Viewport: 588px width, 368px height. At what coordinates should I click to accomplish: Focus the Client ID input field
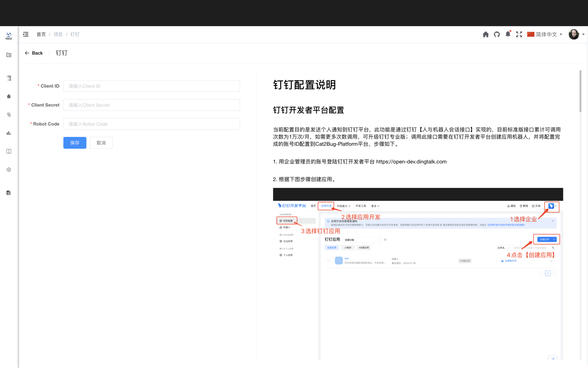pos(152,86)
